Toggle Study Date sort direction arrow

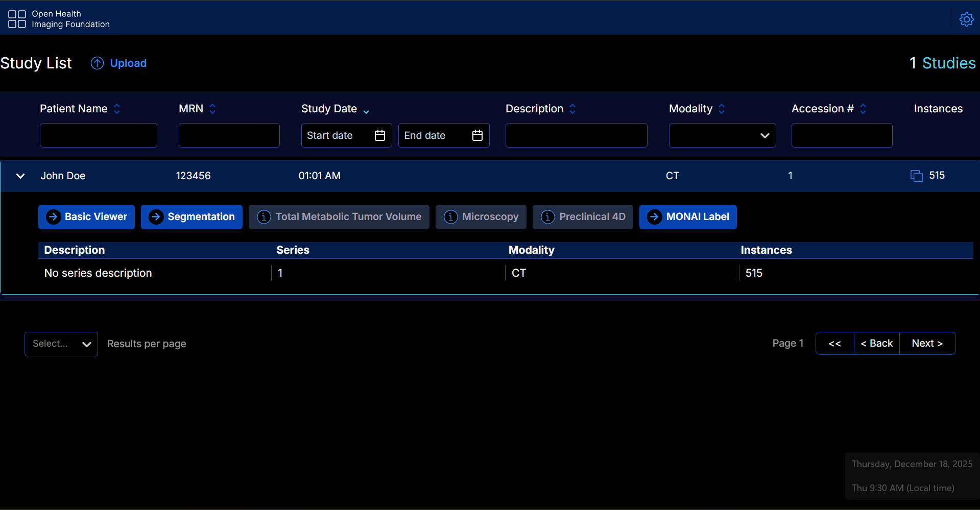click(x=366, y=111)
